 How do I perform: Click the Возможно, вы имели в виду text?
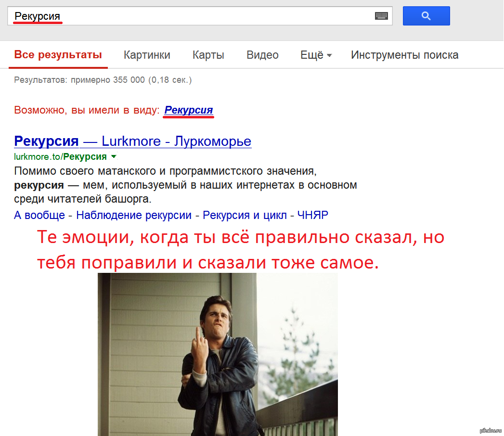tap(87, 110)
